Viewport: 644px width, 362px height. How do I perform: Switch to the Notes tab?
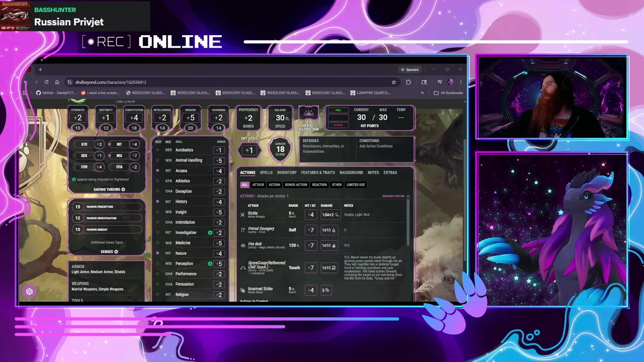tap(373, 172)
